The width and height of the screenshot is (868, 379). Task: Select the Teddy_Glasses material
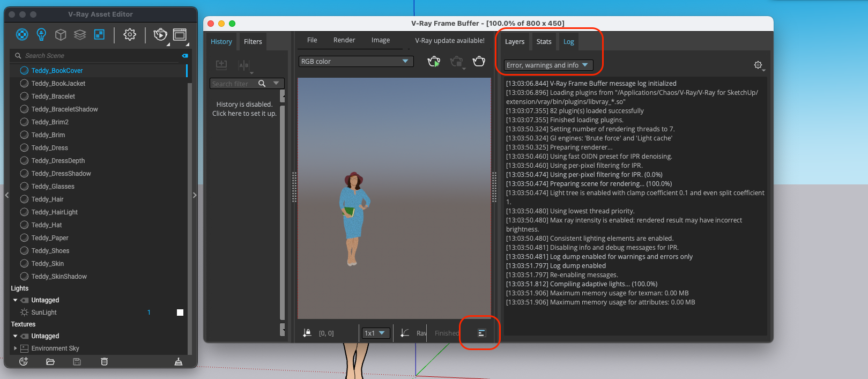tap(99, 187)
